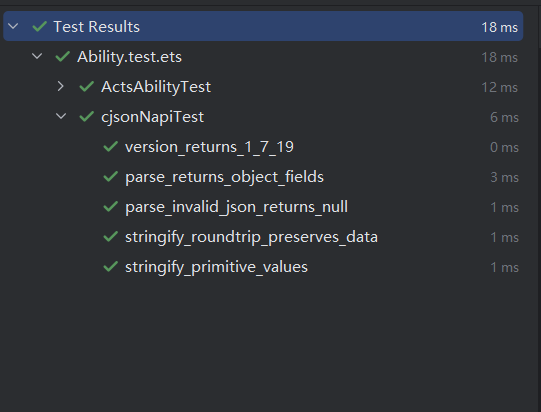
Task: Click the 18 ms duration of Test Results
Action: 500,27
